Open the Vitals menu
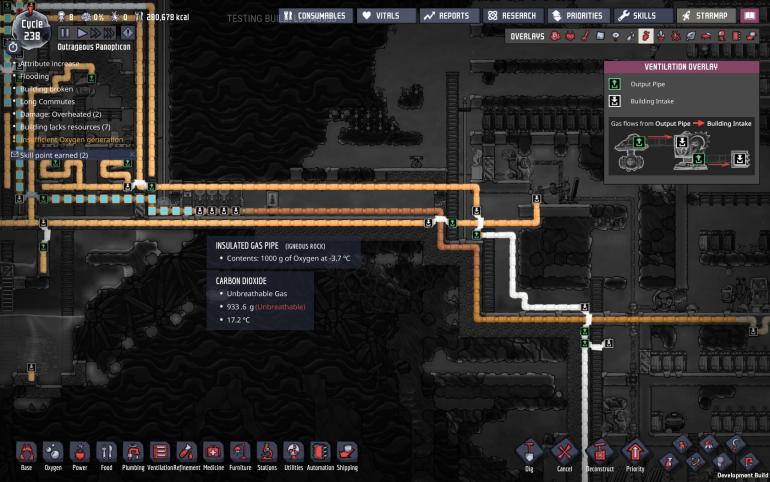The image size is (770, 482). 386,16
